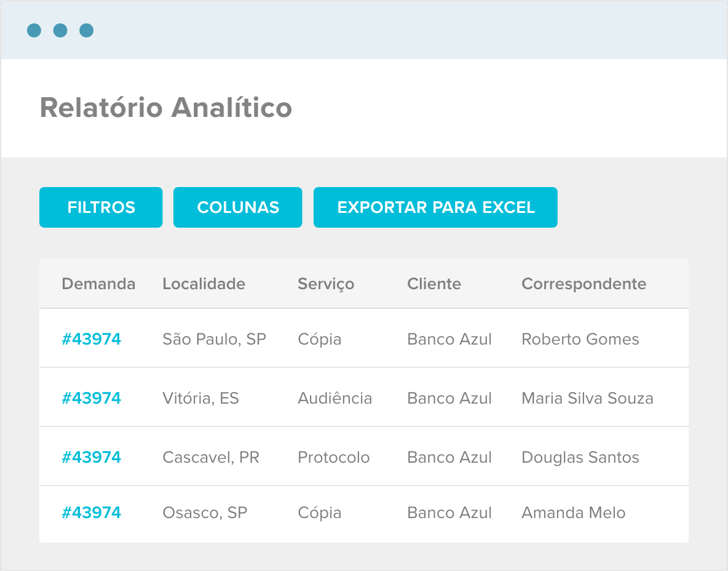Sort by the Demanda column header
Image resolution: width=728 pixels, height=571 pixels.
[x=98, y=284]
